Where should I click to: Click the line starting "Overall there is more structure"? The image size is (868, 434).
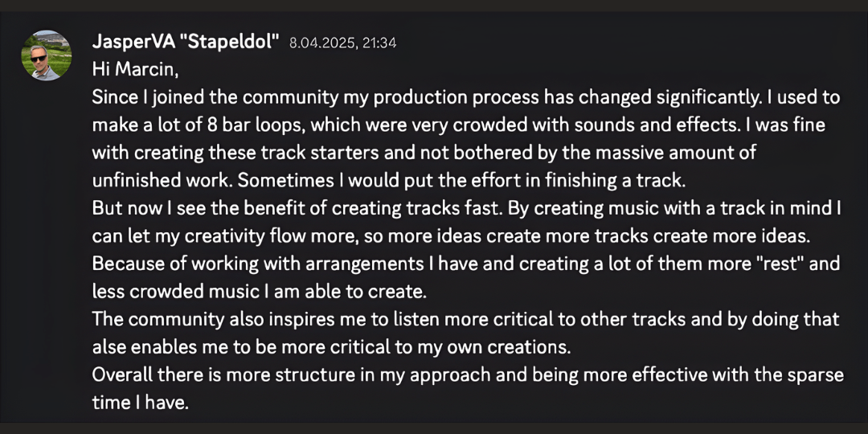468,375
